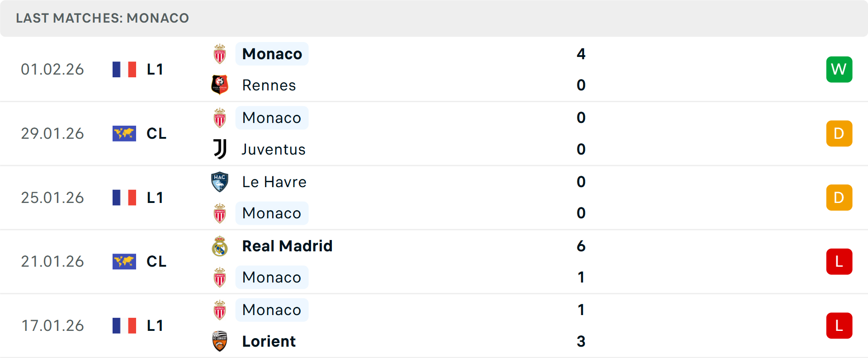Click the Real Madrid crown logo
Screen dimensions: 868x358
(x=220, y=246)
